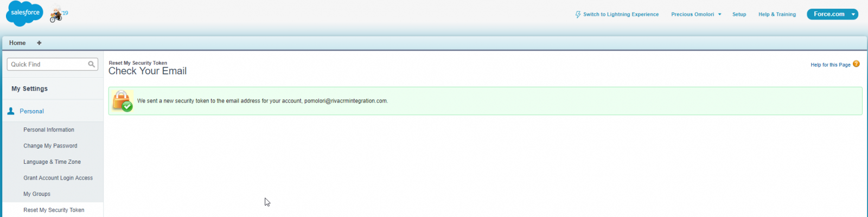Click the Quick Find magnifier icon

91,64
